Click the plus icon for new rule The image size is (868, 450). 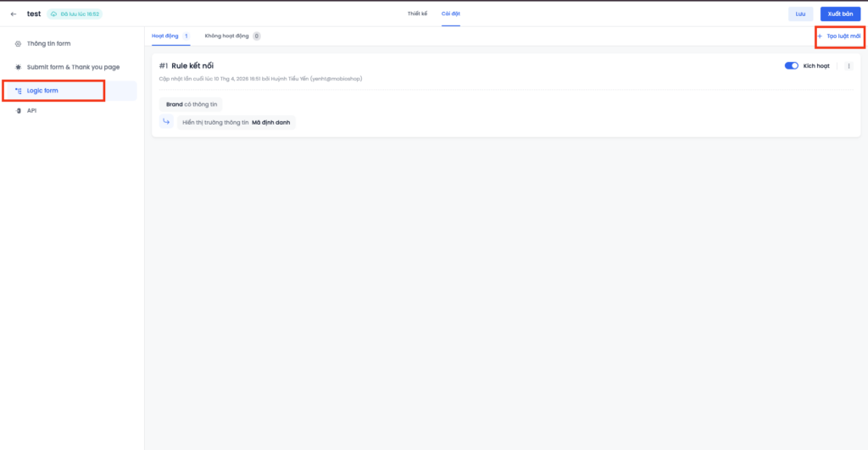pos(820,36)
